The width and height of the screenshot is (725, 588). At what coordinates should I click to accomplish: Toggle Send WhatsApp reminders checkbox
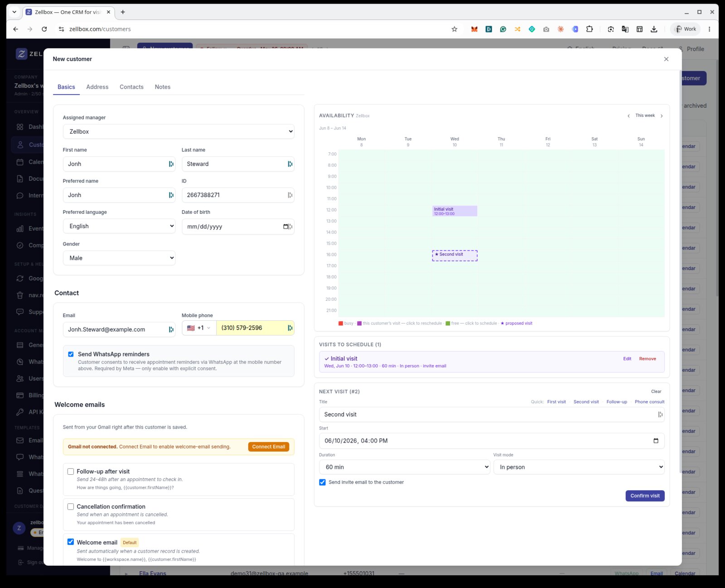click(x=71, y=354)
